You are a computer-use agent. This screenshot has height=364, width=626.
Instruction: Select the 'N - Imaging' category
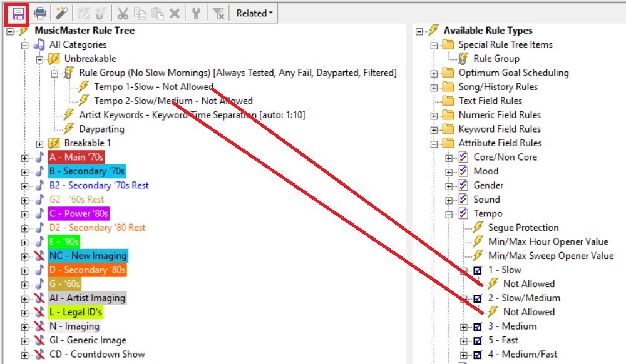click(74, 326)
